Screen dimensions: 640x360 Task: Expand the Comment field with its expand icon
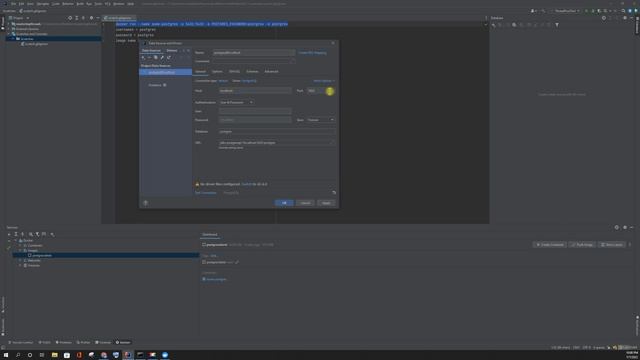pos(292,61)
